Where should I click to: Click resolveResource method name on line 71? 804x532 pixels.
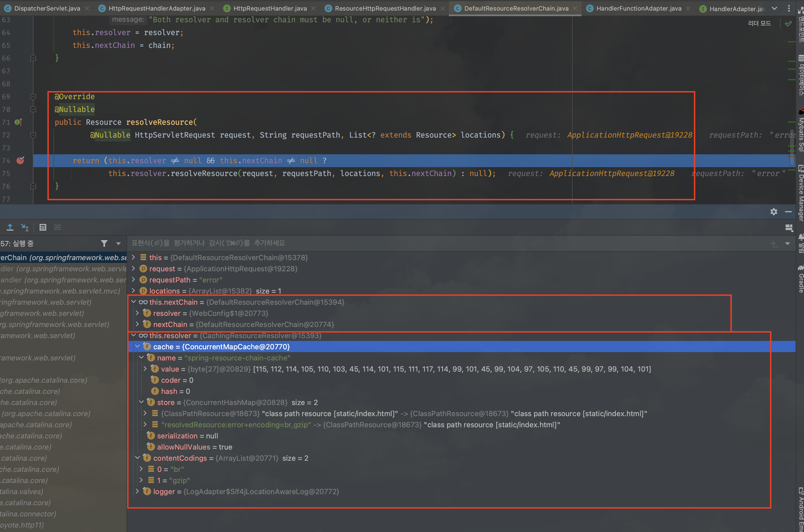click(x=159, y=122)
